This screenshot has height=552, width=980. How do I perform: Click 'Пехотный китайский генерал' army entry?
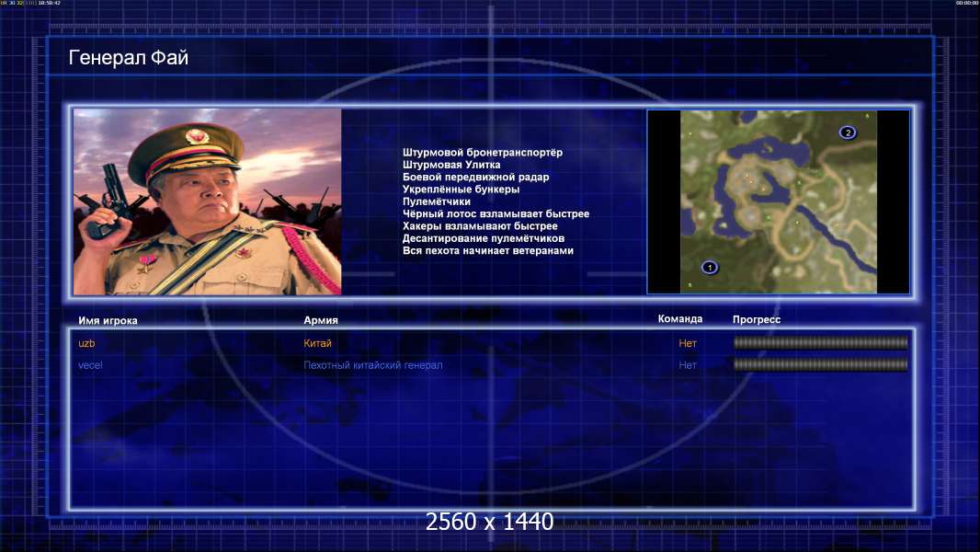373,365
